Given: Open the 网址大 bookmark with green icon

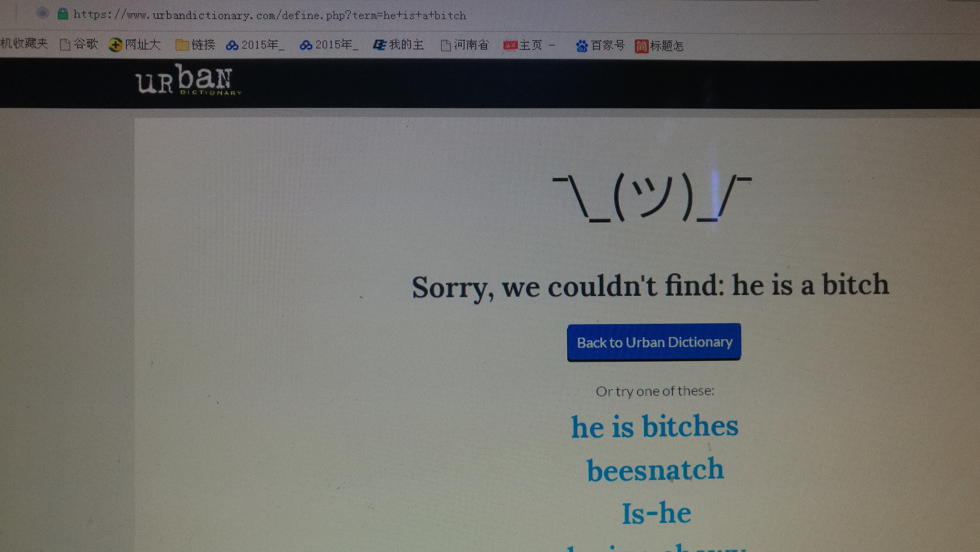Looking at the screenshot, I should [x=135, y=44].
